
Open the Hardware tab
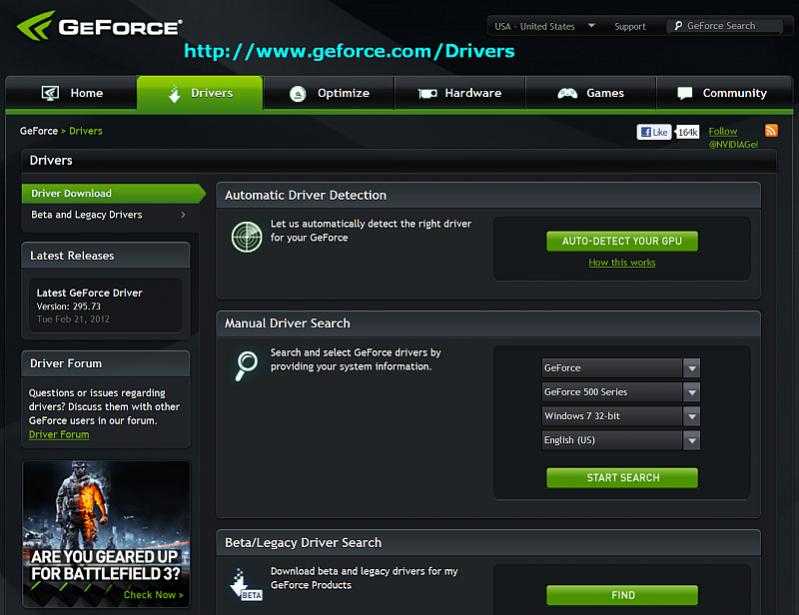460,93
